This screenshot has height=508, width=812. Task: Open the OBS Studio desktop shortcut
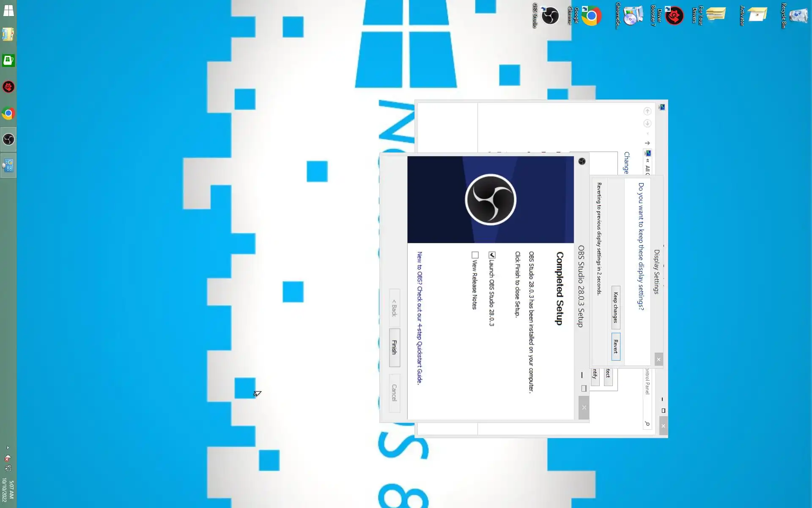[550, 16]
